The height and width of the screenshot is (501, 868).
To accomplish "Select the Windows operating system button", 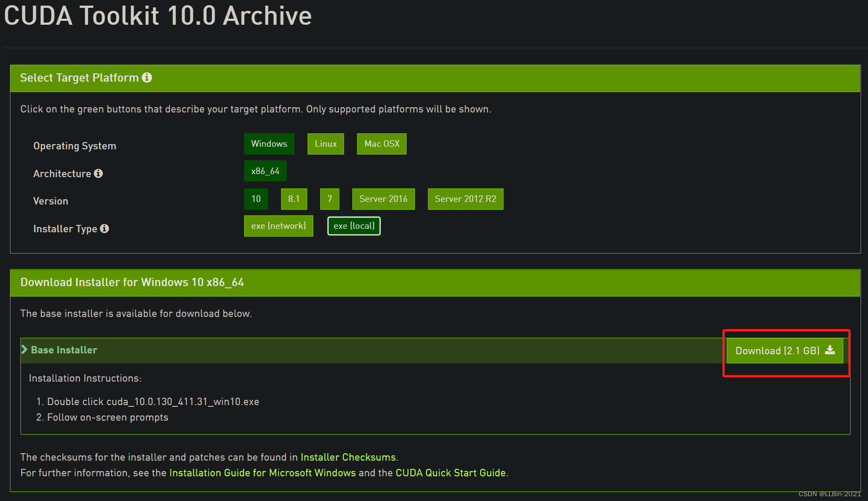I will pyautogui.click(x=269, y=144).
